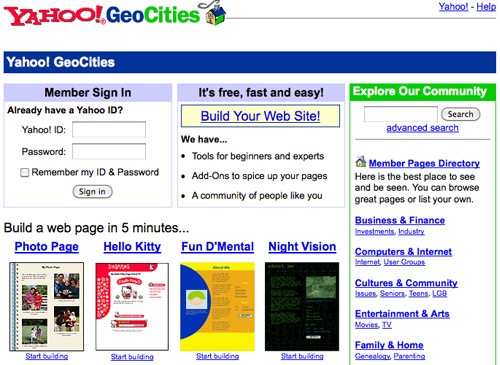Screen dimensions: 500x365
Task: Open the Entertainment & Arts category link
Action: 402,314
